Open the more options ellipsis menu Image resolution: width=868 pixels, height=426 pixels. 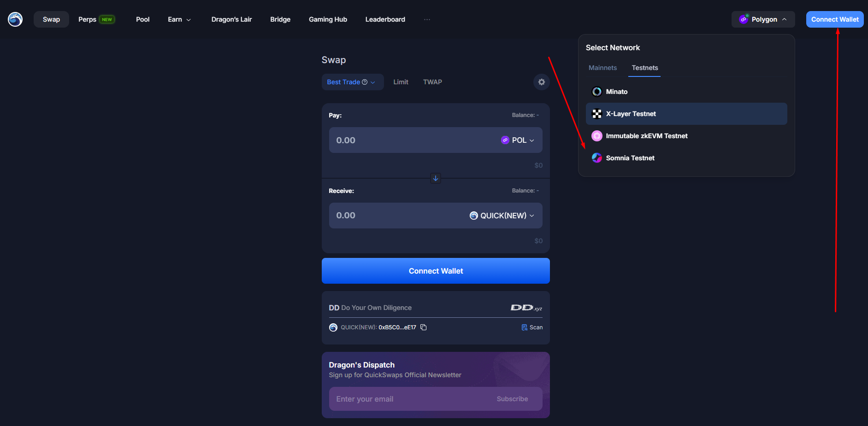(x=427, y=19)
